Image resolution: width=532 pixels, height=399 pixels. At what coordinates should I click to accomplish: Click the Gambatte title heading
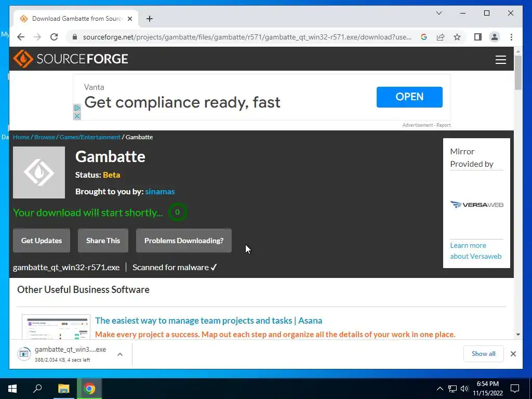click(x=110, y=156)
